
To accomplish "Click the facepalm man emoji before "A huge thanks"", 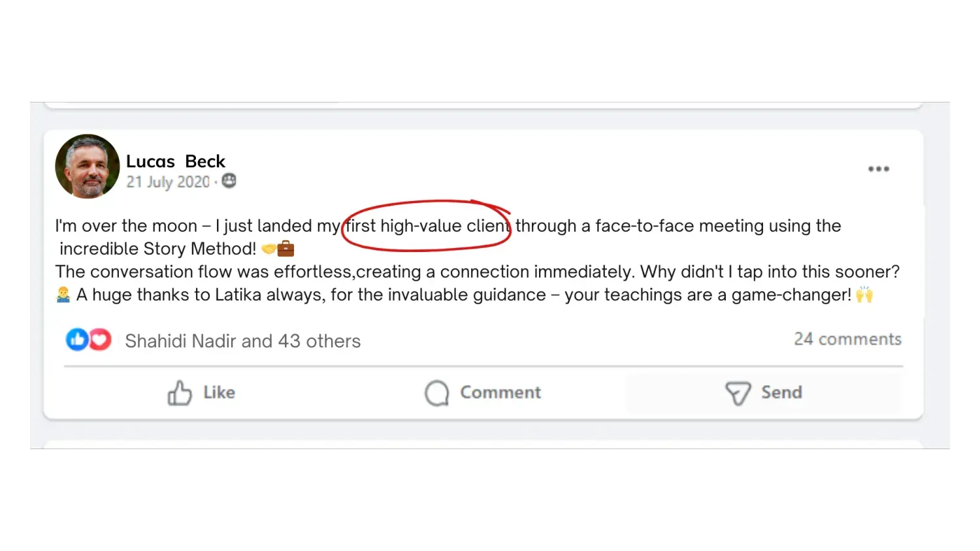I will click(x=63, y=294).
